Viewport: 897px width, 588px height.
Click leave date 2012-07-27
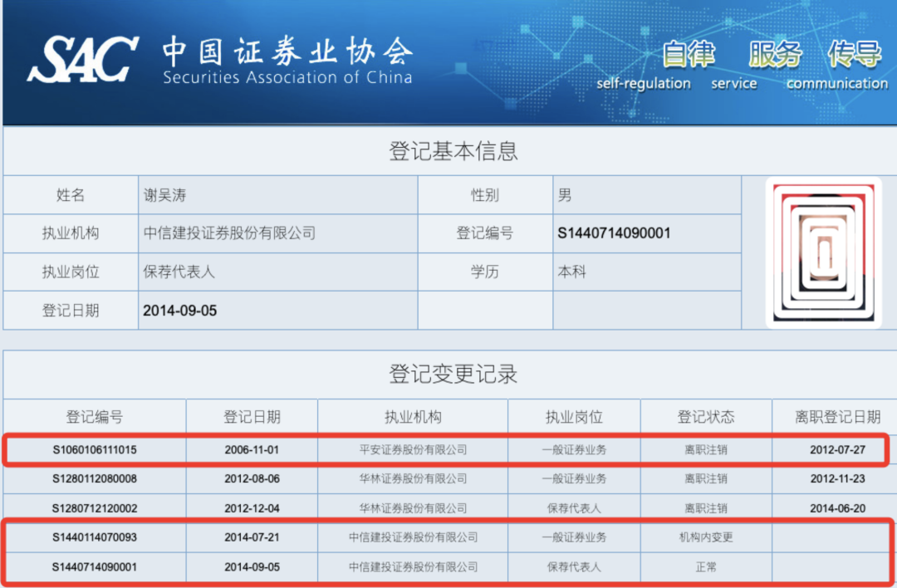click(837, 449)
